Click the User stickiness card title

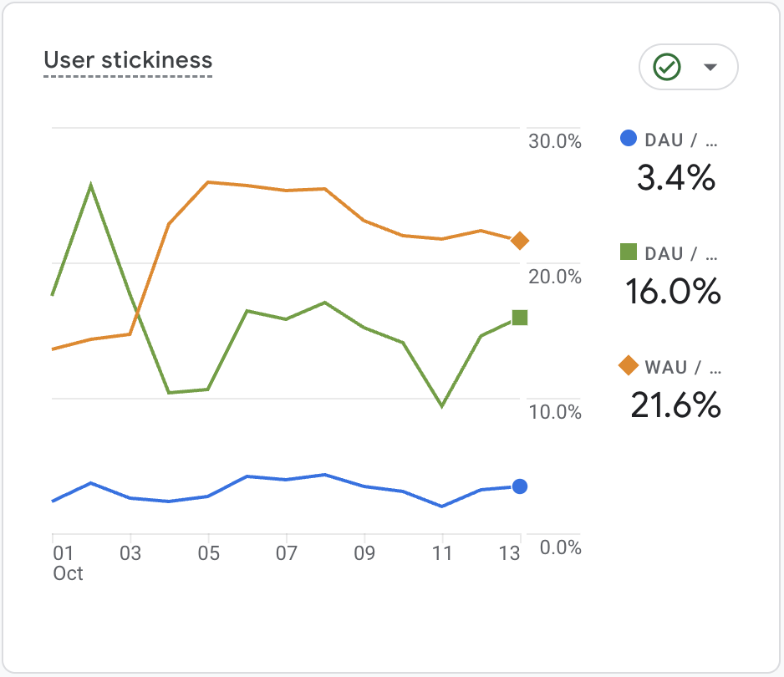pos(128,61)
